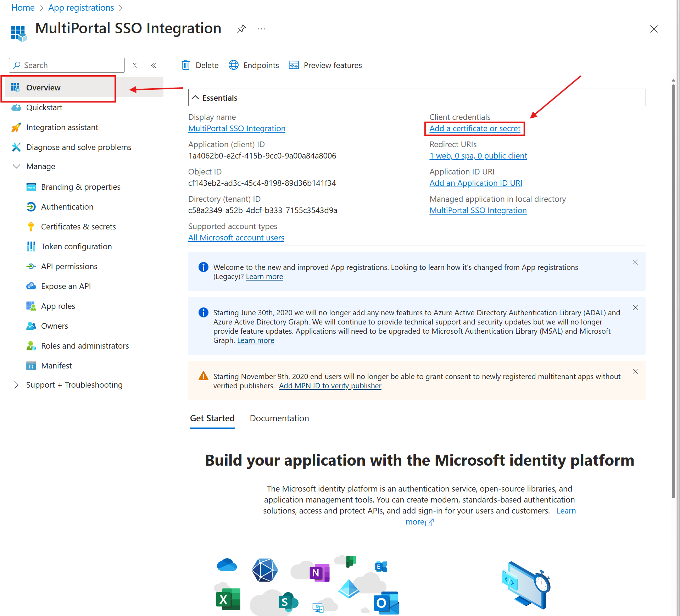Click the Preview features icon
Viewport: 680px width, 616px height.
294,65
